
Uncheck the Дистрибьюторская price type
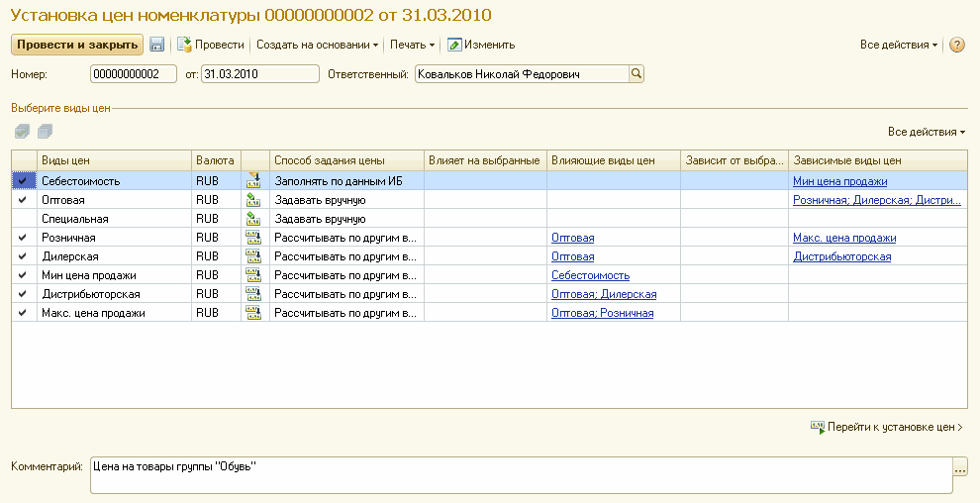(23, 294)
